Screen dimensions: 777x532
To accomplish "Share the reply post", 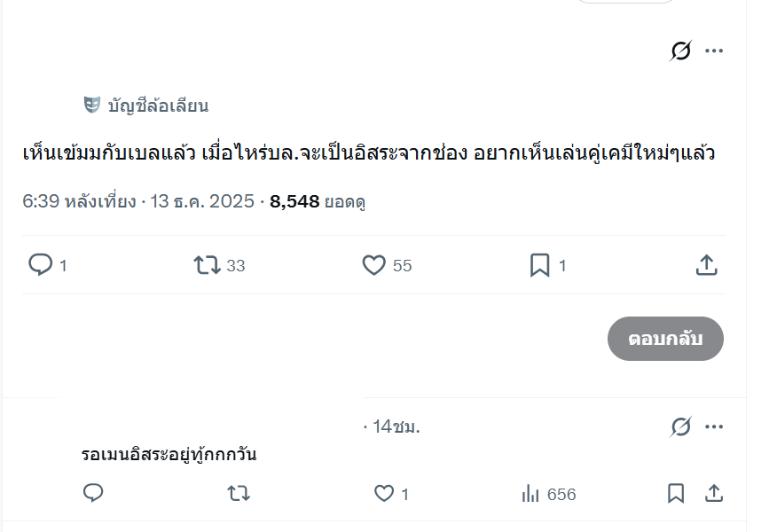I will pos(712,494).
